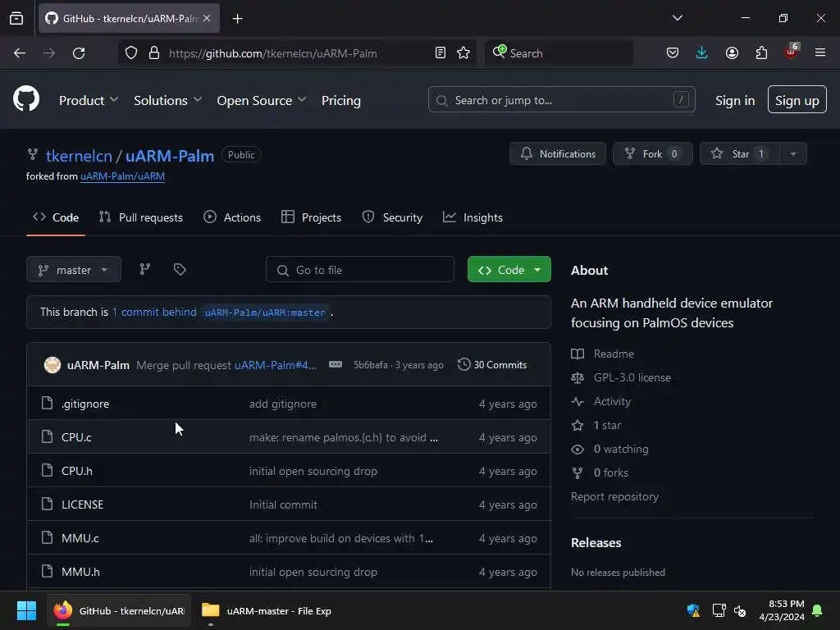The image size is (840, 630).
Task: Click the Firefox Search box
Action: click(559, 53)
